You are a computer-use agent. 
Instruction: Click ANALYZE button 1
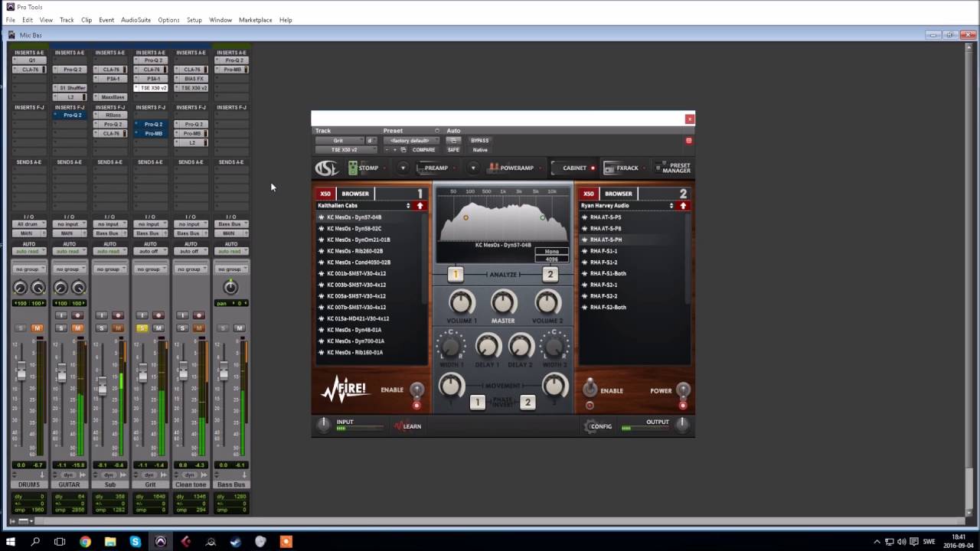pos(456,275)
